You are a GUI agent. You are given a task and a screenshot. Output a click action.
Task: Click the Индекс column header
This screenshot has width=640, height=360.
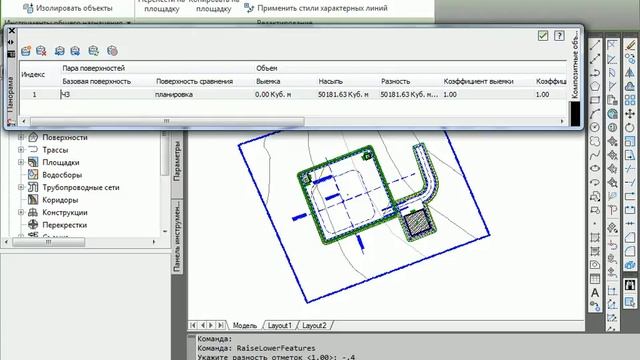(x=33, y=74)
